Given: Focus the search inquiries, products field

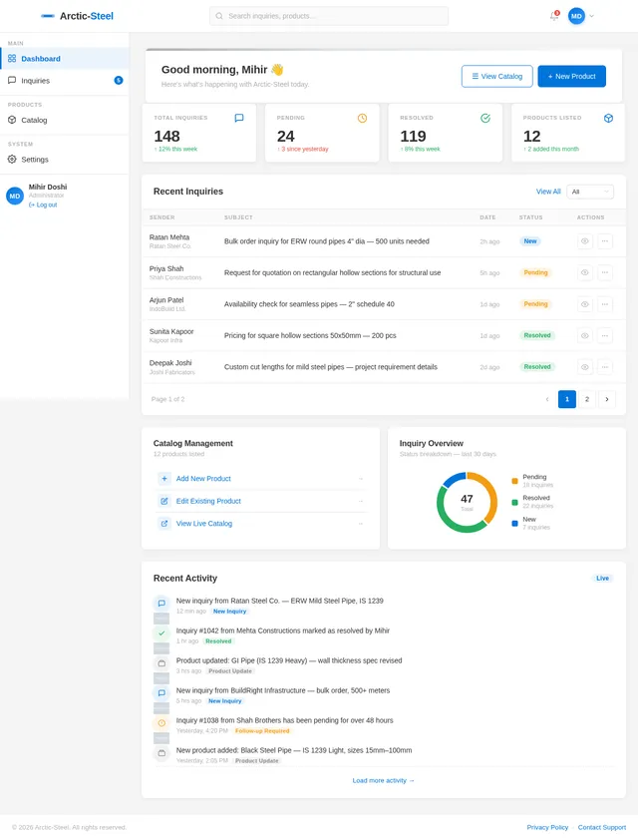Looking at the screenshot, I should 329,16.
